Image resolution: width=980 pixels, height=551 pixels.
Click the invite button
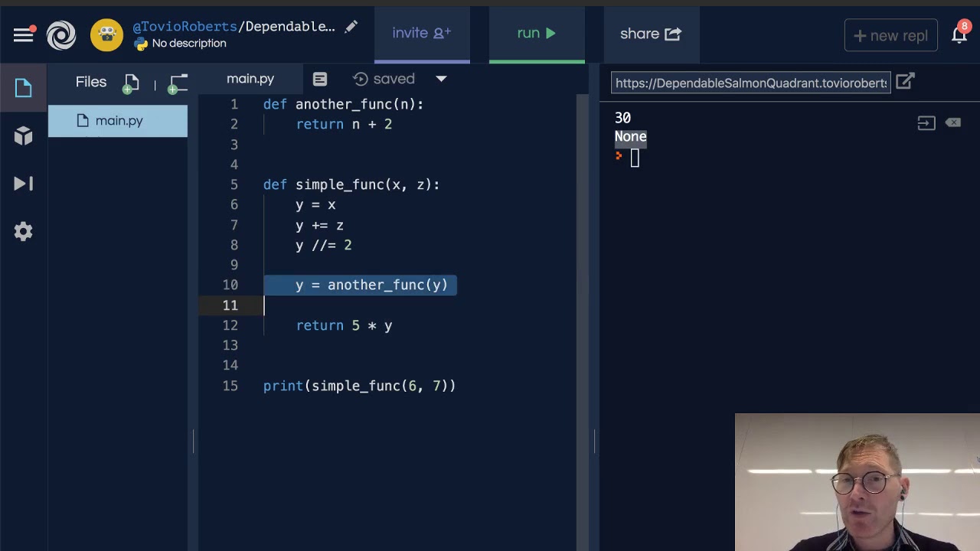point(422,33)
